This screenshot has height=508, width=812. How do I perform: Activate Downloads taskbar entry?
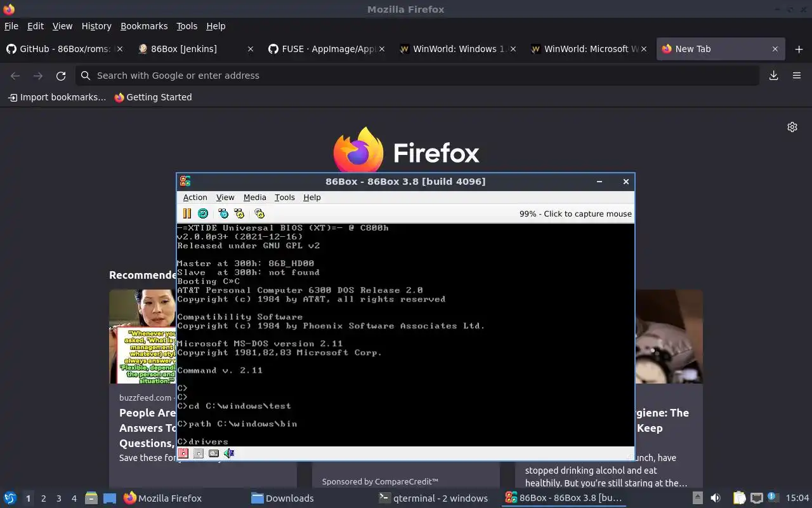click(310, 498)
